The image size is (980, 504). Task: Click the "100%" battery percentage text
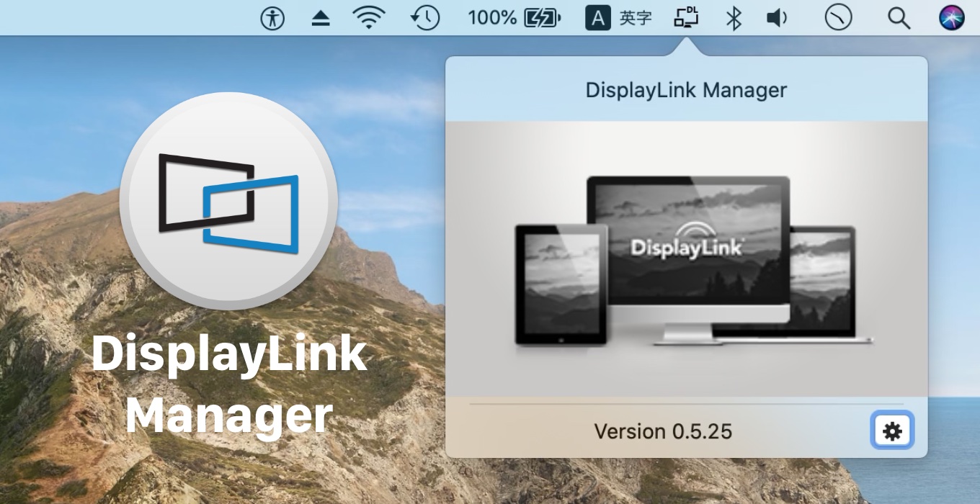click(x=492, y=18)
